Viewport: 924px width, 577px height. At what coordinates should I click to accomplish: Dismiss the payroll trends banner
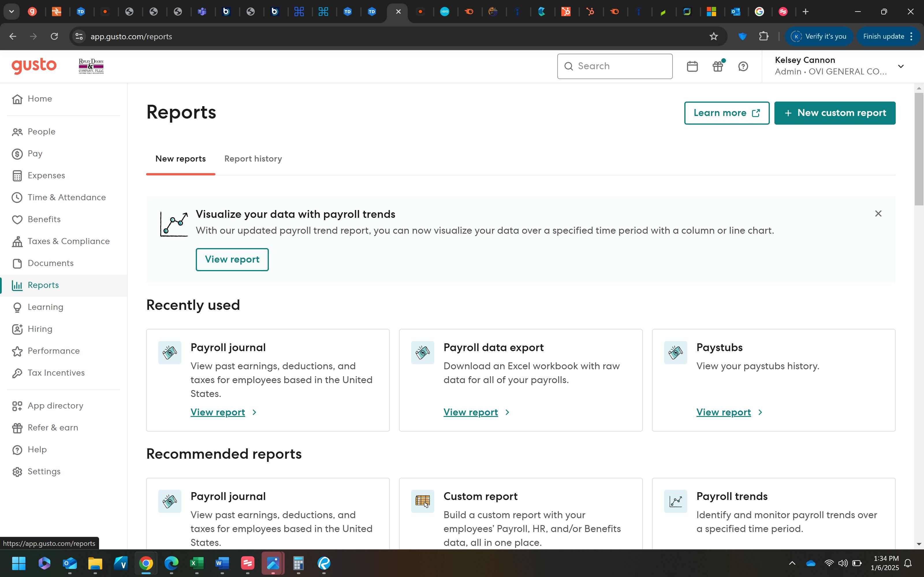tap(878, 214)
